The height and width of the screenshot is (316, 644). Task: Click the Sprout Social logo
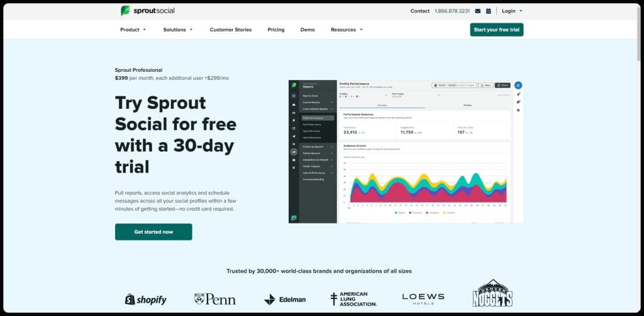click(147, 11)
